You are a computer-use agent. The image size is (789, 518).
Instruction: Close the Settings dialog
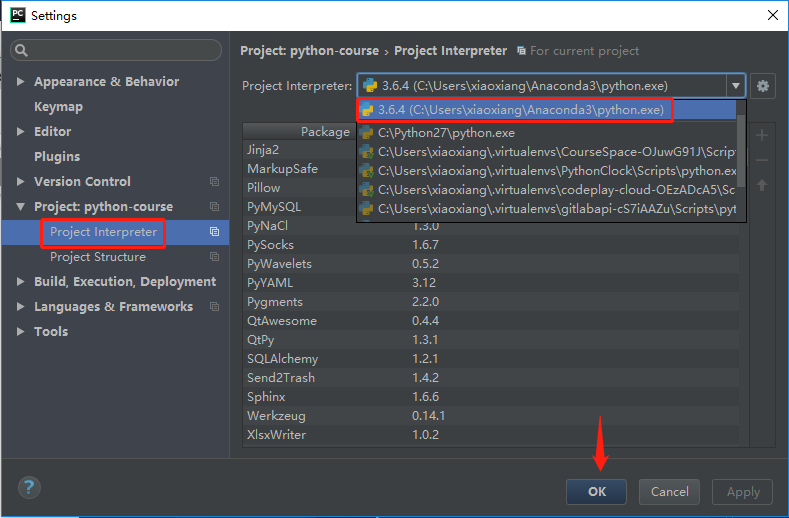coord(773,15)
